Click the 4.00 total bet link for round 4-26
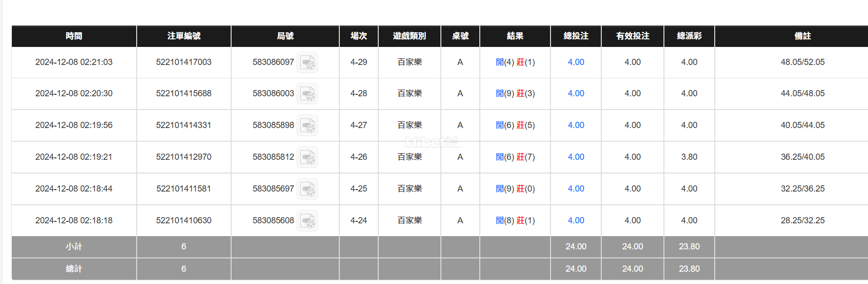 pyautogui.click(x=575, y=157)
